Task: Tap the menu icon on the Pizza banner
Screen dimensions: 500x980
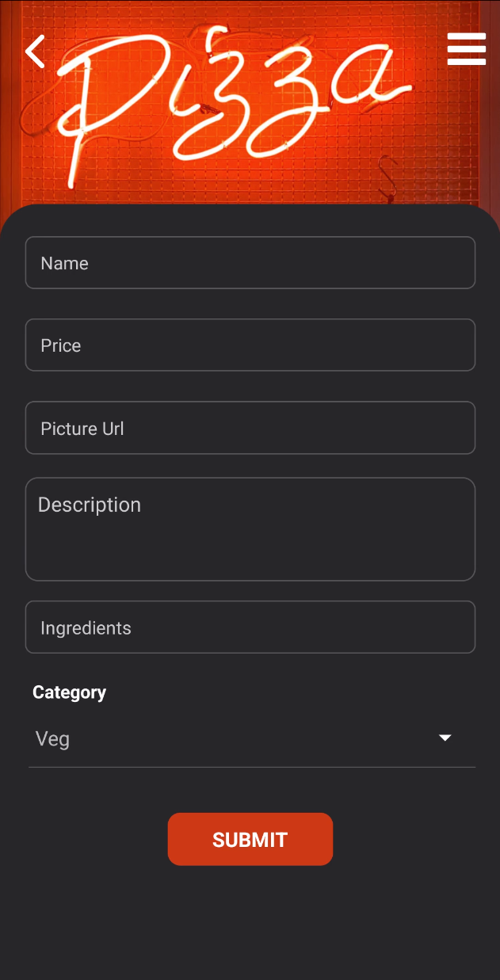Action: pyautogui.click(x=466, y=48)
